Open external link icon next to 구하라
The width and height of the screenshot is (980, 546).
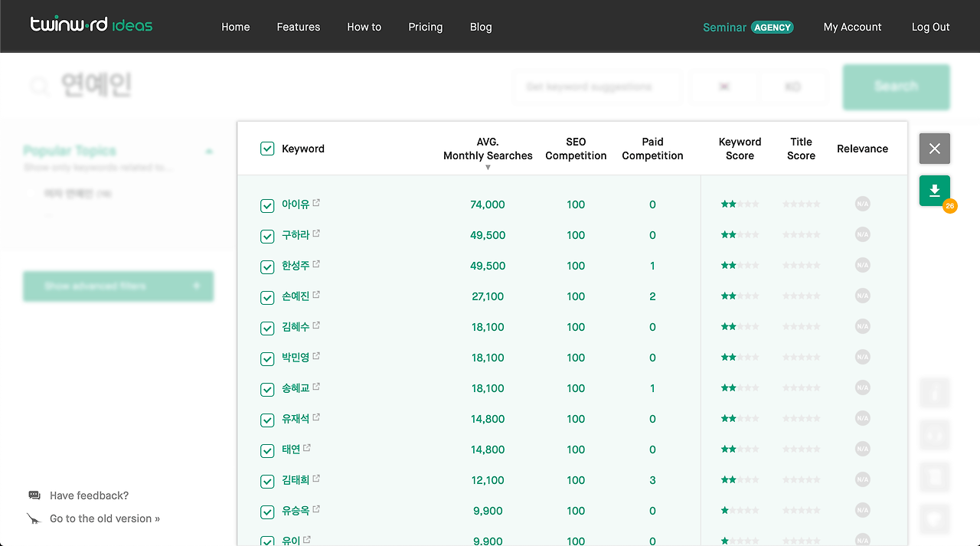[316, 234]
